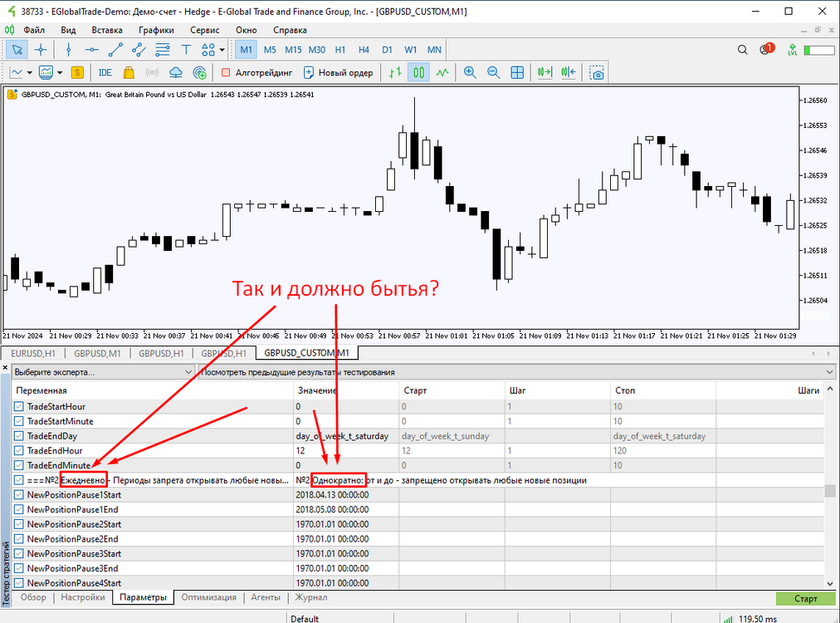Toggle the TradeEndHour checkbox
This screenshot has height=623, width=840.
(19, 451)
